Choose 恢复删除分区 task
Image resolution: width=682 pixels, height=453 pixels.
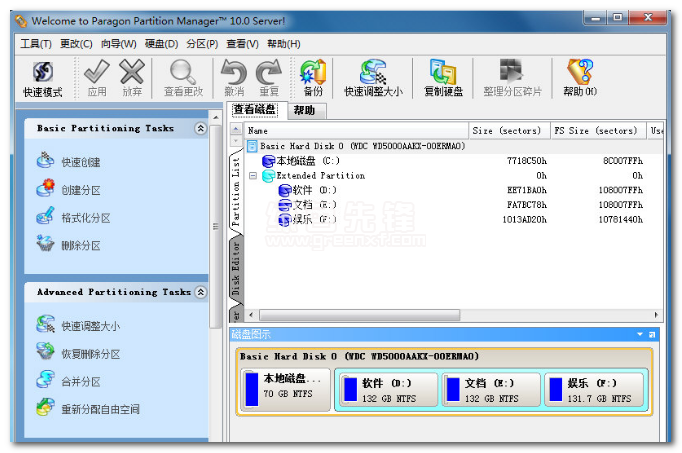[x=78, y=353]
